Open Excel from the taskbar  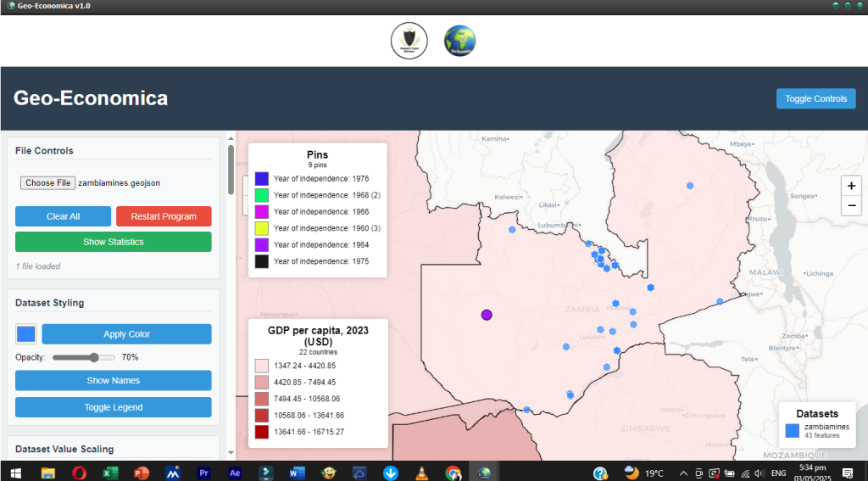point(110,473)
